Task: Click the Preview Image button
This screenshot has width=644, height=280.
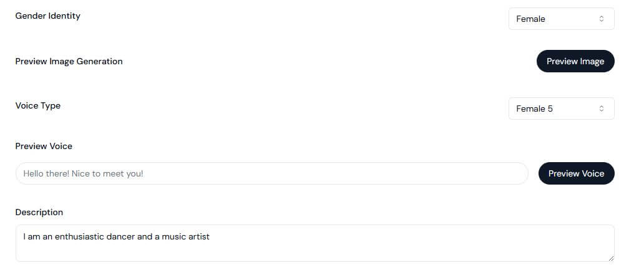Action: (575, 61)
